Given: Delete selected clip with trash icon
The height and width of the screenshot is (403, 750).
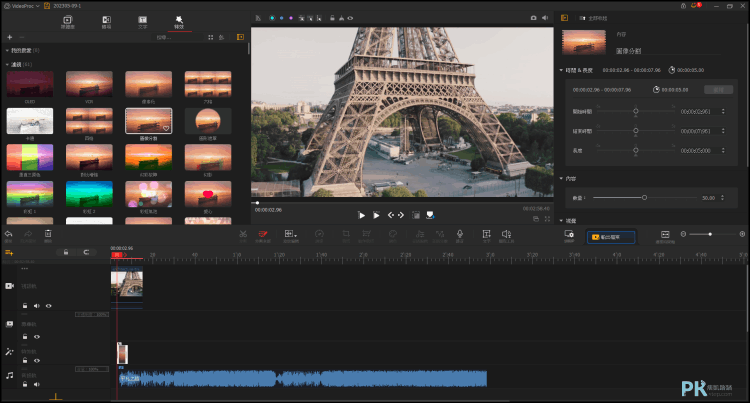Looking at the screenshot, I should coord(48,234).
